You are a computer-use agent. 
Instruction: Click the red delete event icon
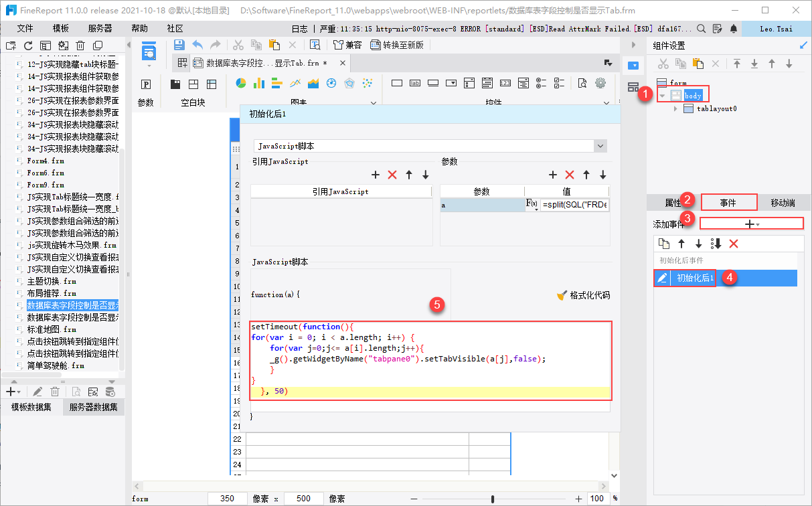point(733,244)
